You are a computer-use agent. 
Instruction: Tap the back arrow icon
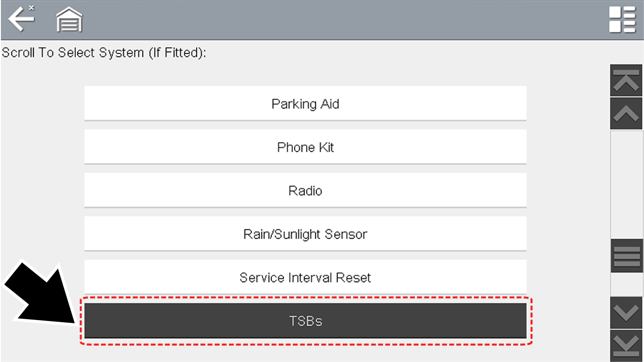click(x=21, y=20)
